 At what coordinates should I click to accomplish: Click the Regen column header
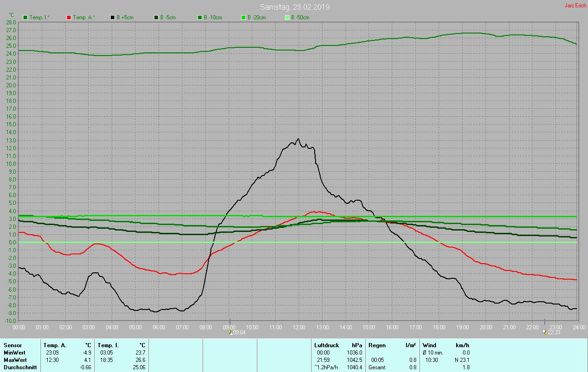377,345
